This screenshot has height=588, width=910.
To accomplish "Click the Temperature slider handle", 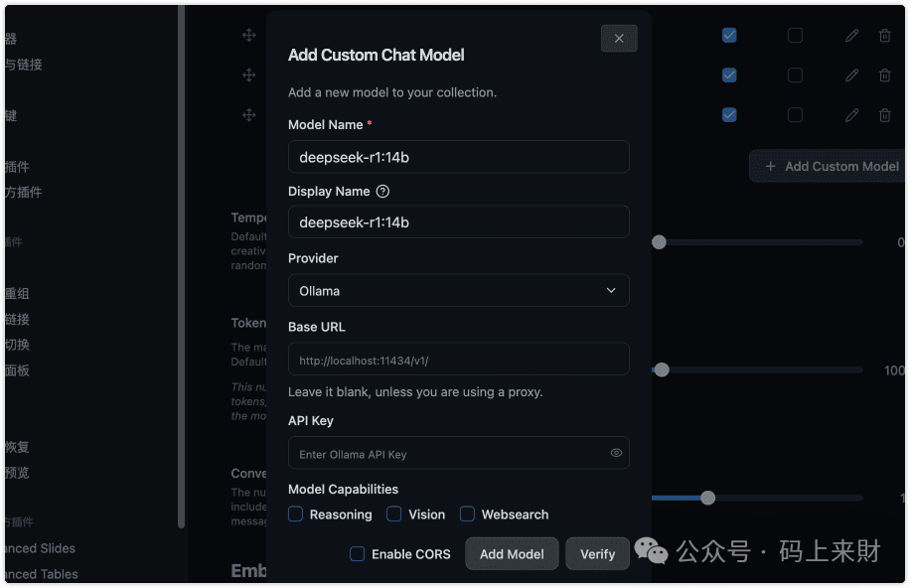I will pyautogui.click(x=659, y=242).
